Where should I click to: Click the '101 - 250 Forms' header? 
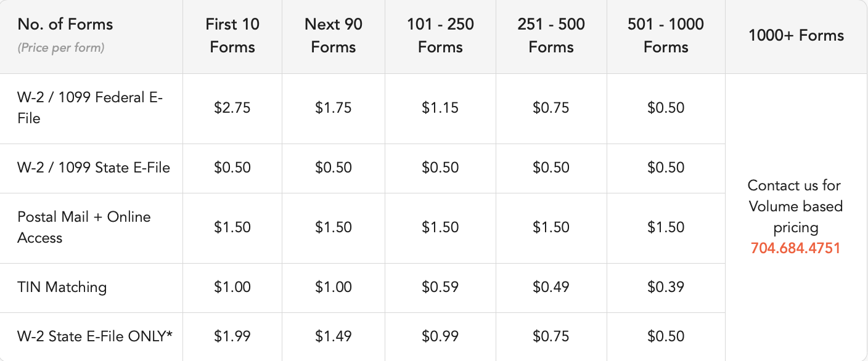coord(440,36)
